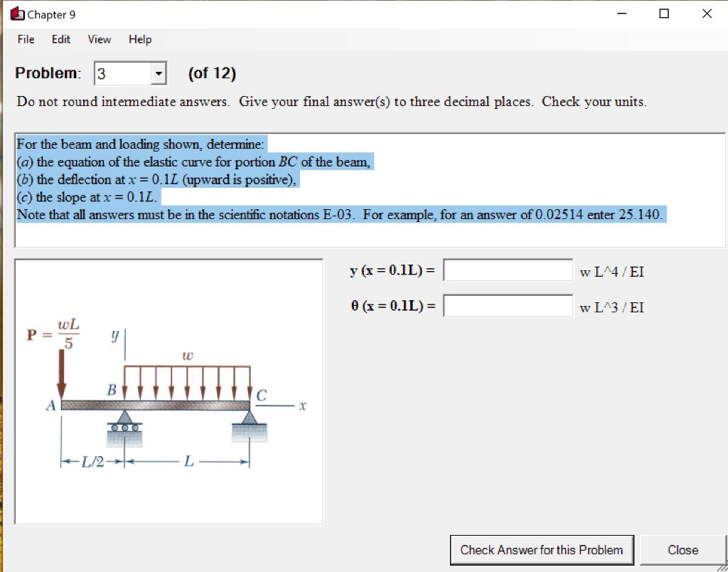Click the (of 12) label

(212, 73)
